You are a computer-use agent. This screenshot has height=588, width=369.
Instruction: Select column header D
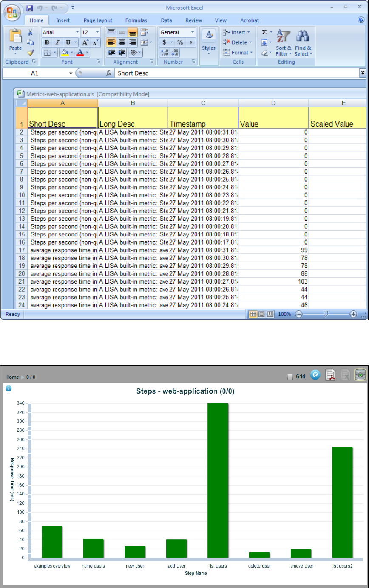click(274, 103)
